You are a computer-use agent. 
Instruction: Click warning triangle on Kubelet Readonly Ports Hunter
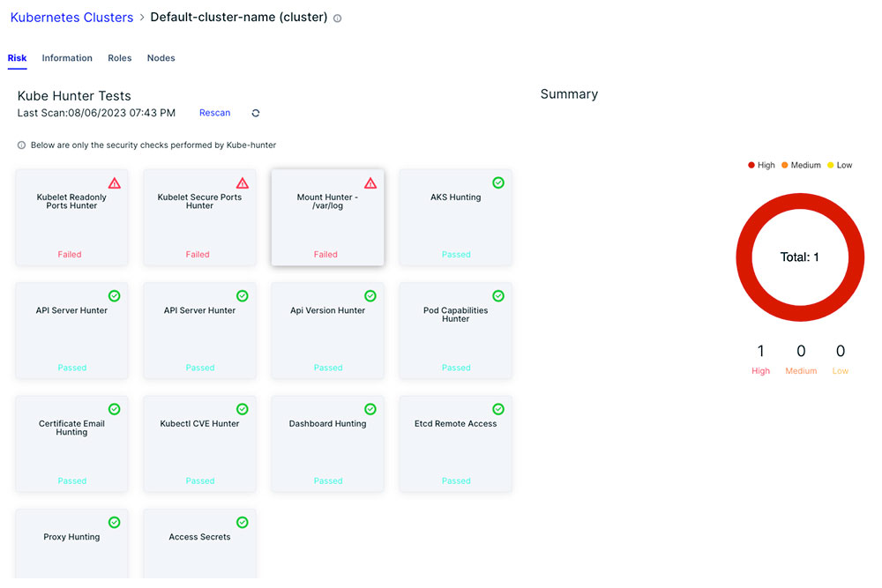114,183
